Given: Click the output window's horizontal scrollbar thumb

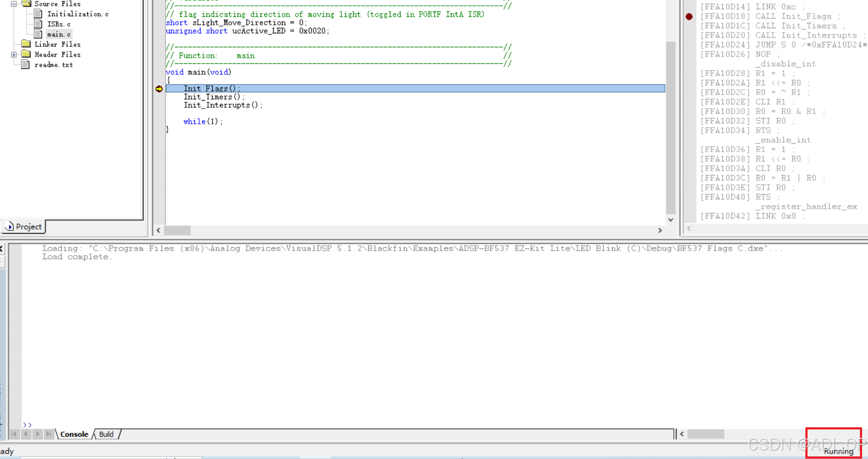Looking at the screenshot, I should 706,434.
